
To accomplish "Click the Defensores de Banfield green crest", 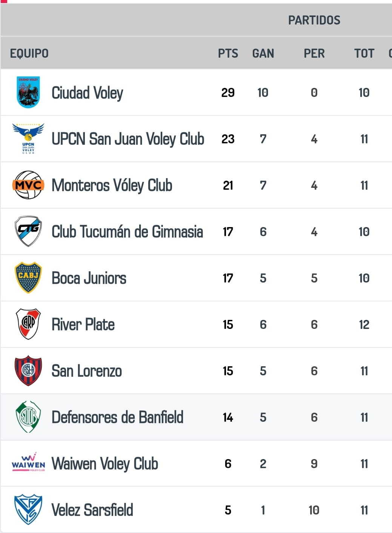I will 28,417.
